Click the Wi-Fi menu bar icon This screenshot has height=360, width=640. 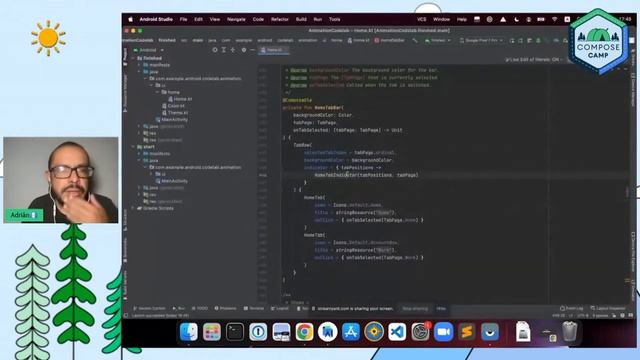(x=554, y=19)
